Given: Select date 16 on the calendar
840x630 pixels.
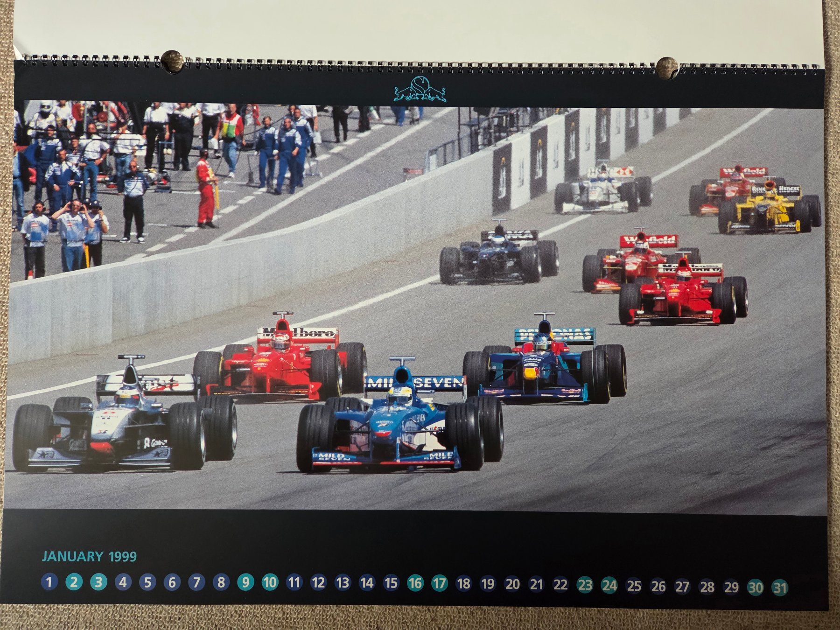Looking at the screenshot, I should point(415,583).
